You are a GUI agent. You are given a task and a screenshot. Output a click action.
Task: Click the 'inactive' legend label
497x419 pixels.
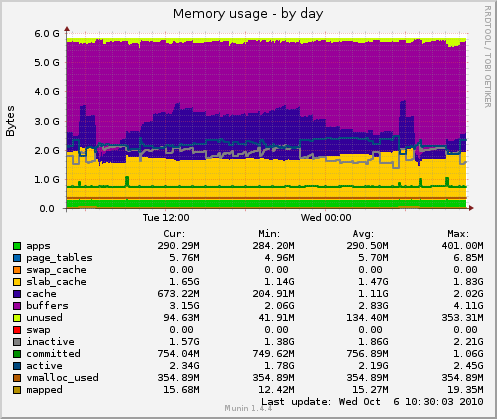pos(50,342)
